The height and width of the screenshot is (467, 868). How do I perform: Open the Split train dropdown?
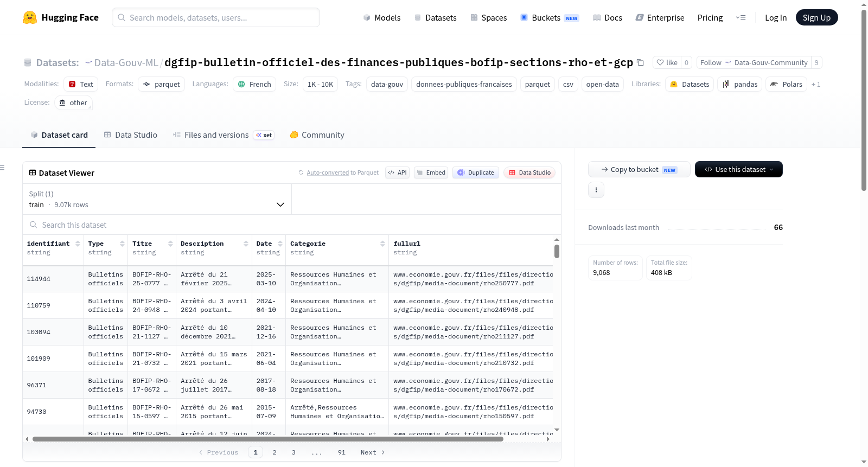click(157, 199)
